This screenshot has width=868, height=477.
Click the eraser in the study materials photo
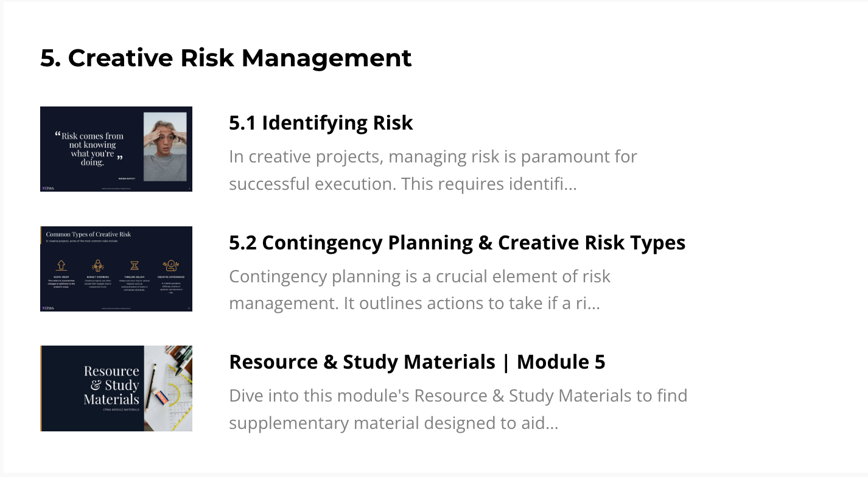161,397
